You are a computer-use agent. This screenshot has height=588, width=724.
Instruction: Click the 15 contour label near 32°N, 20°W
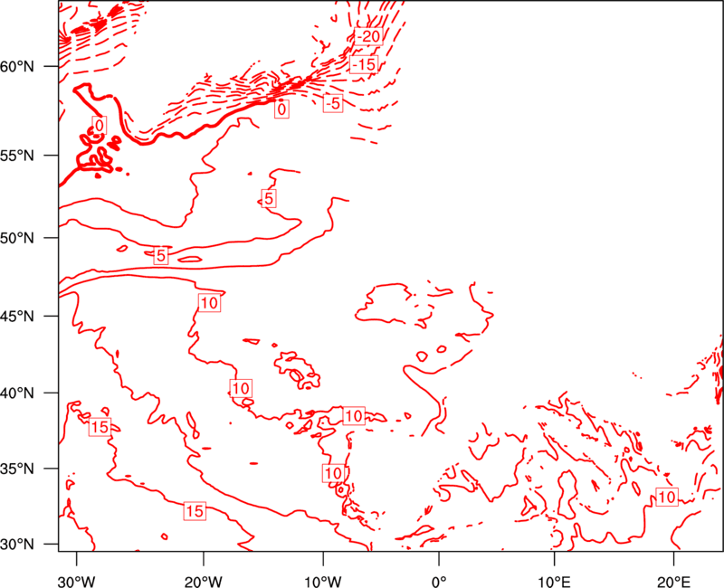(x=195, y=511)
